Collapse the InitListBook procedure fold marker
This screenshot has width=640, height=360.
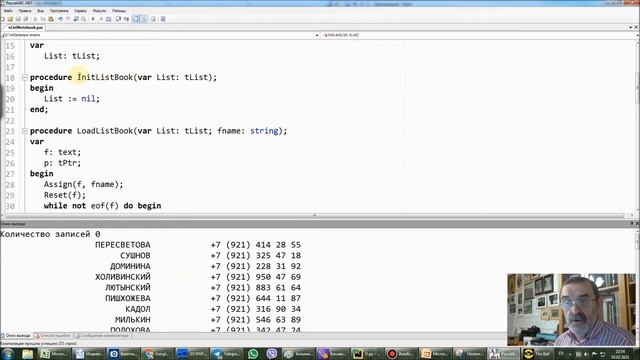(x=24, y=77)
